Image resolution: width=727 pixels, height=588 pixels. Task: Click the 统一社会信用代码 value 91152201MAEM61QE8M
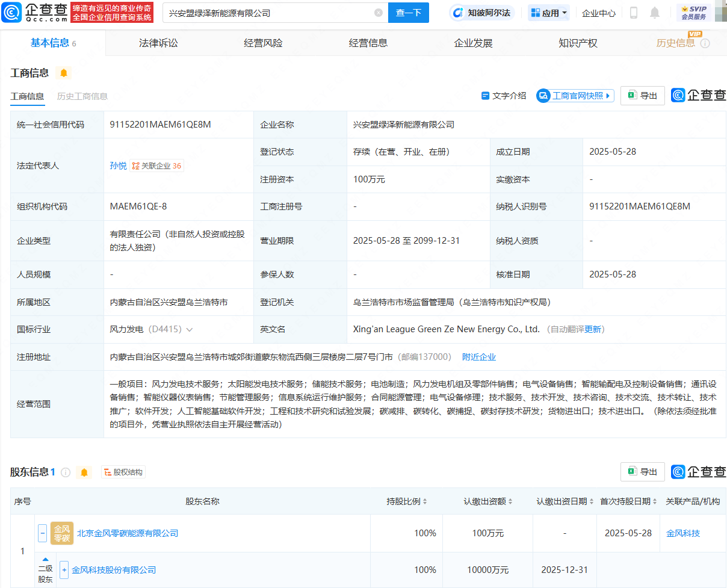tap(161, 125)
